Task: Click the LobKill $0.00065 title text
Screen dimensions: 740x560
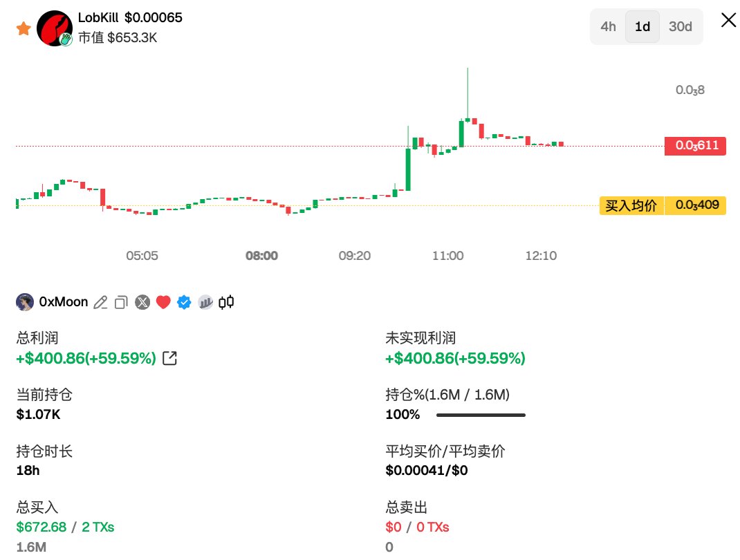Action: click(x=130, y=17)
